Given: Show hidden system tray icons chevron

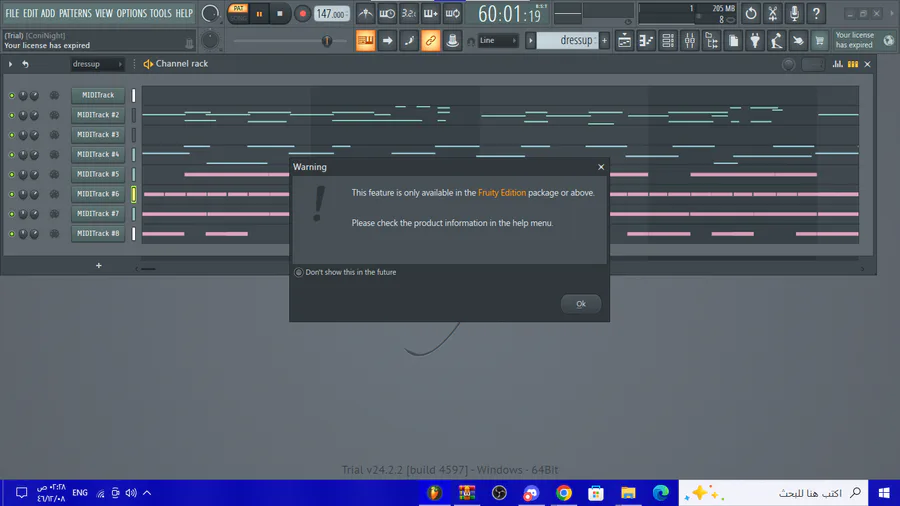Looking at the screenshot, I should (x=147, y=493).
